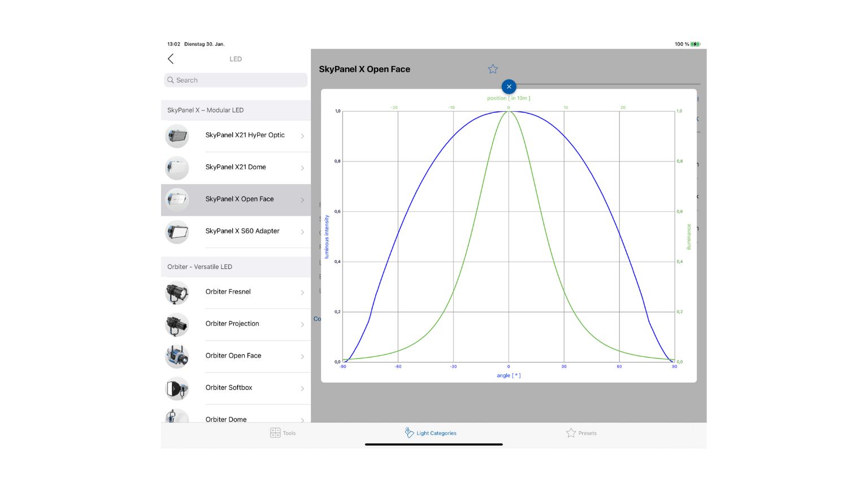Image resolution: width=868 pixels, height=488 pixels.
Task: Open Orbiter Fresnel entry
Action: click(x=236, y=292)
